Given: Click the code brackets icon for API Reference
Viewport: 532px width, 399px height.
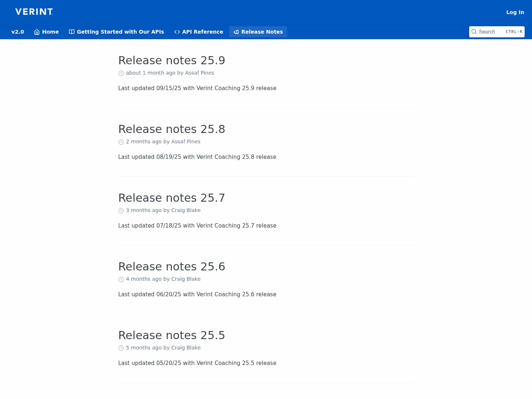Looking at the screenshot, I should pos(177,32).
